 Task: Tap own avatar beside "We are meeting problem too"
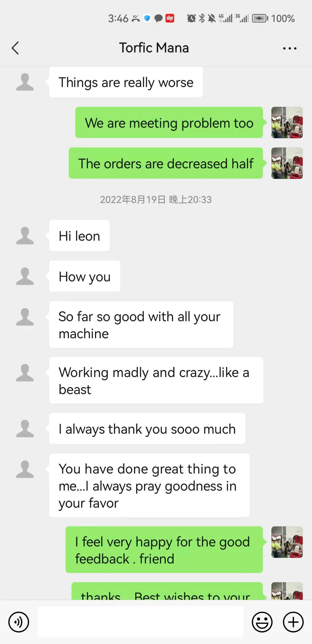point(287,123)
